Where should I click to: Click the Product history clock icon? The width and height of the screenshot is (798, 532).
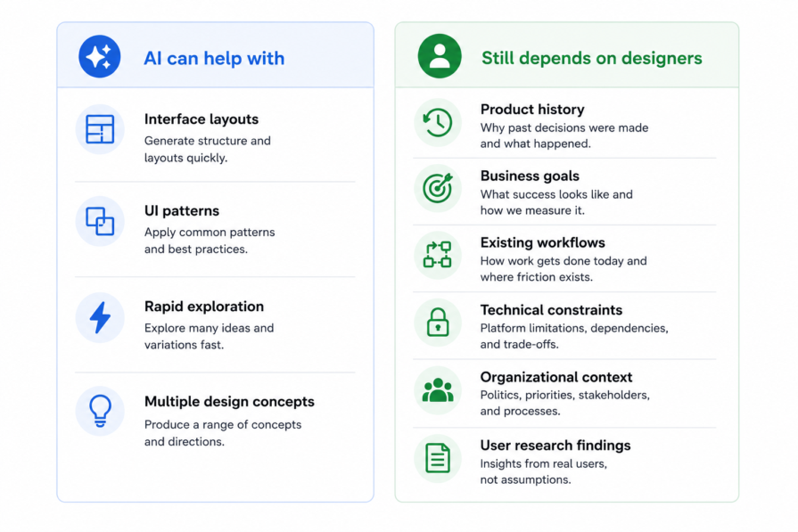[438, 123]
